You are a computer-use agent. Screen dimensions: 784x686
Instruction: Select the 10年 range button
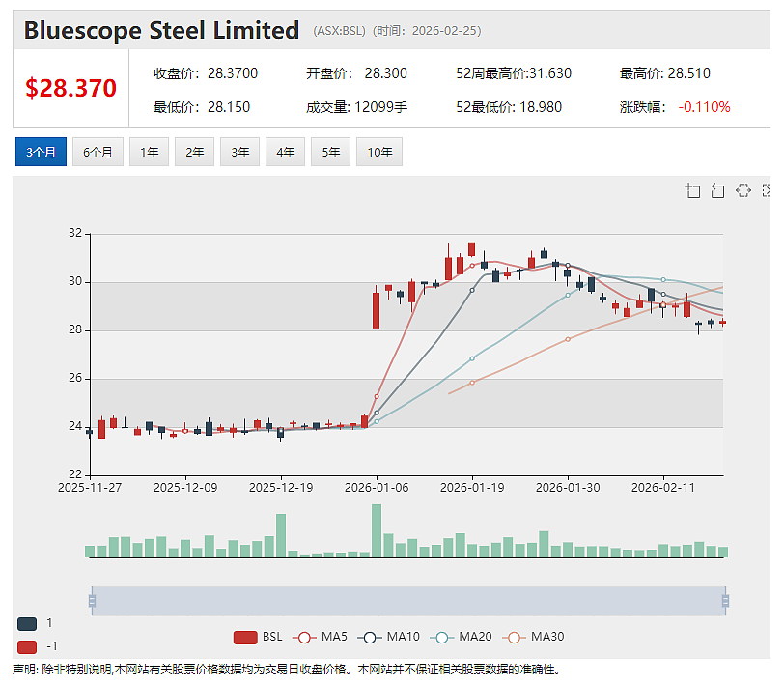point(379,152)
